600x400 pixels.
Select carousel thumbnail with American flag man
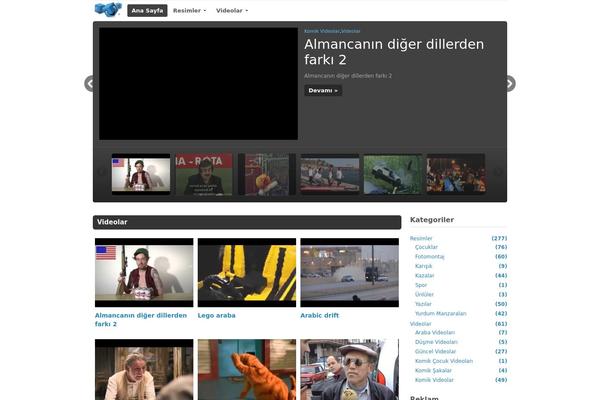tap(141, 174)
